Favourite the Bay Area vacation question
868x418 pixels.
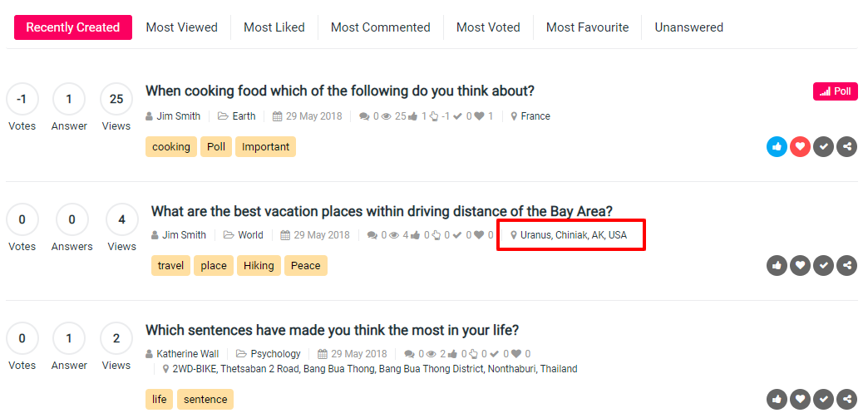point(800,266)
